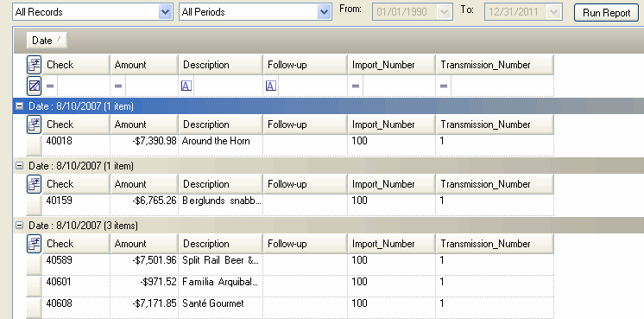The width and height of the screenshot is (644, 319).
Task: Open the All Periods dropdown
Action: (324, 12)
